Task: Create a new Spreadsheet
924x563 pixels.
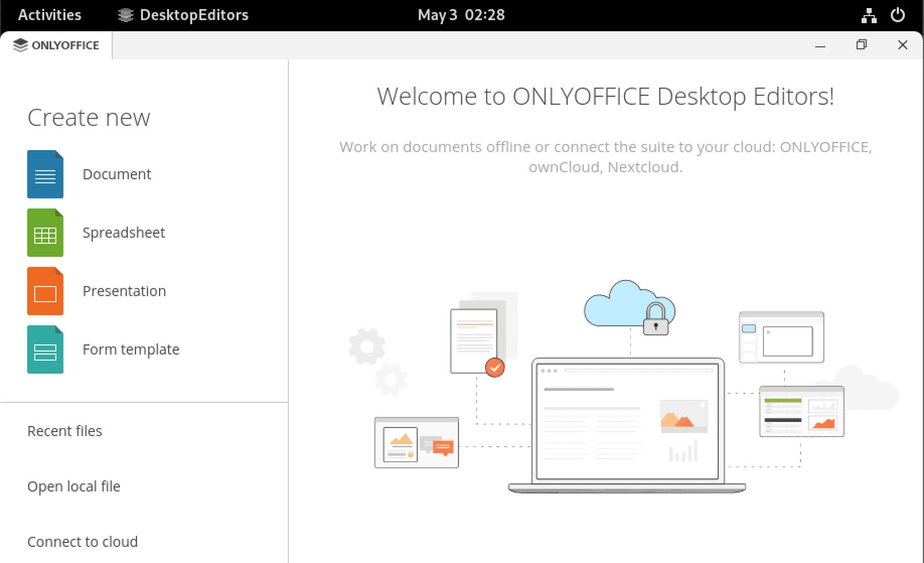Action: [124, 233]
